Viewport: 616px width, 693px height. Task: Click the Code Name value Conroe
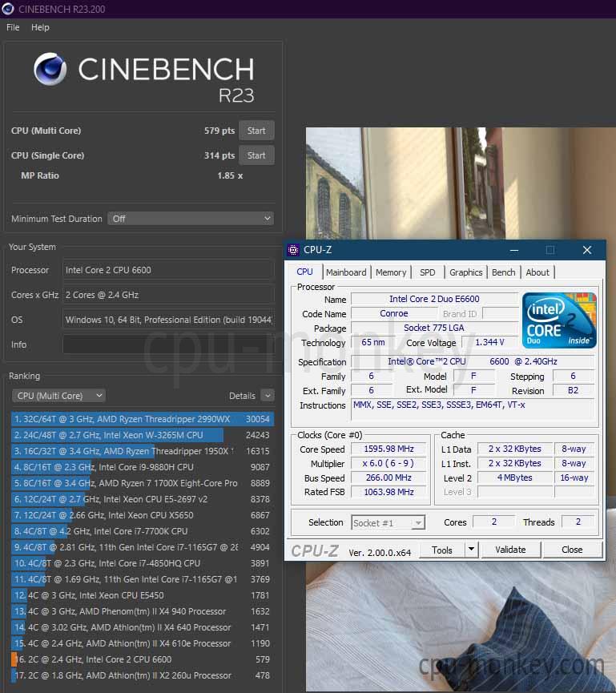(x=394, y=313)
